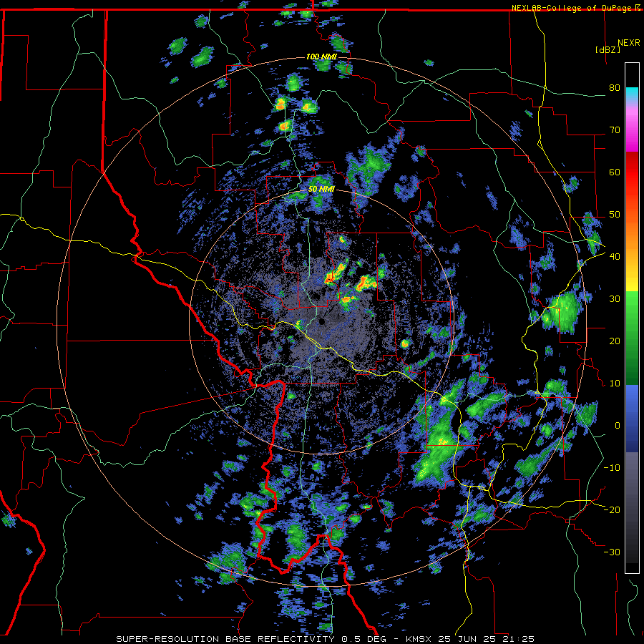Click the NEXR label above the color scale
This screenshot has width=644, height=644.
(x=629, y=43)
